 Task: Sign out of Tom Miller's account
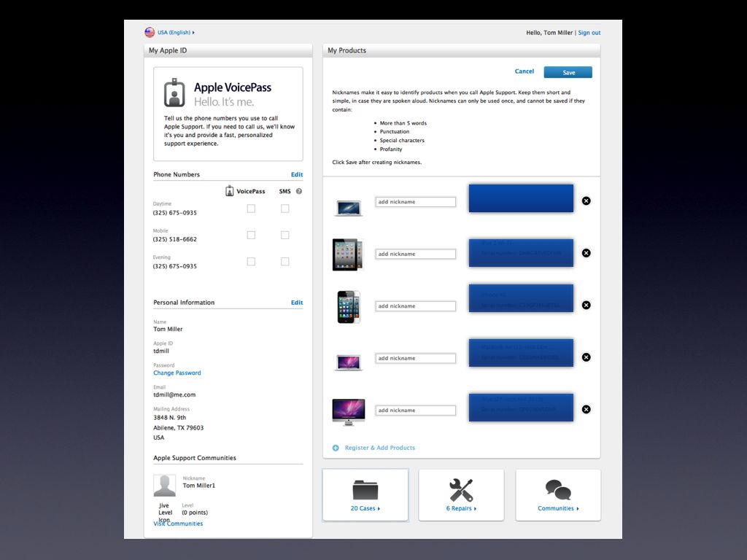coord(589,33)
